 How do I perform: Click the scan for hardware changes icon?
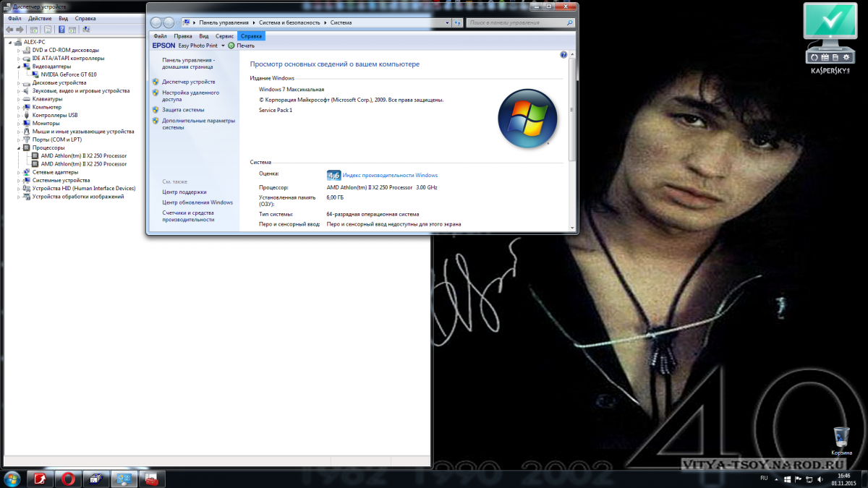[x=86, y=30]
